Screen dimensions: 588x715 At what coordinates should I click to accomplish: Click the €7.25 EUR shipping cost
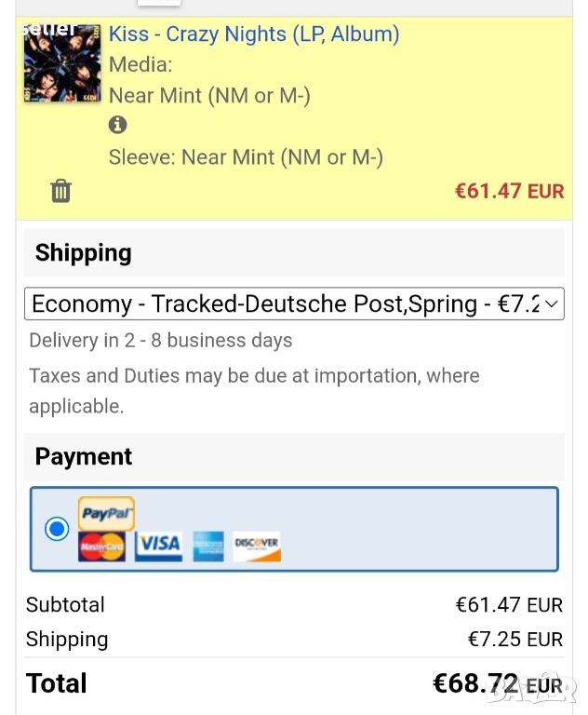click(514, 640)
